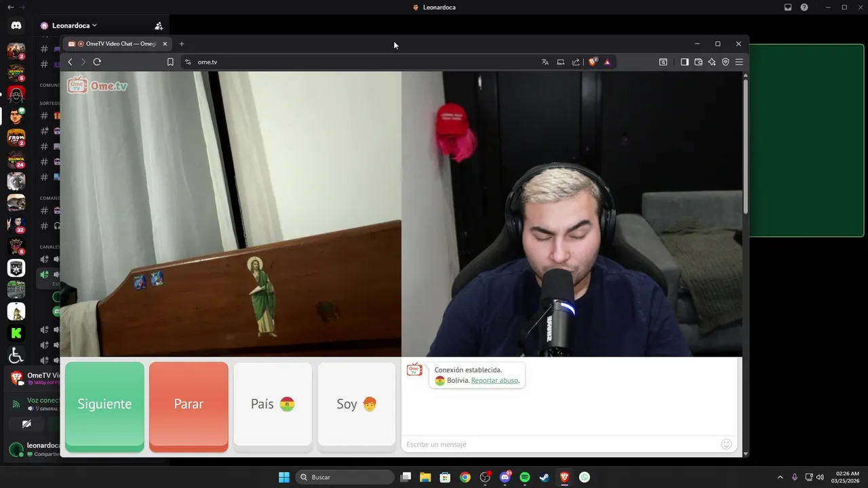868x488 pixels.
Task: Click the Siguiente green button
Action: [x=104, y=406]
